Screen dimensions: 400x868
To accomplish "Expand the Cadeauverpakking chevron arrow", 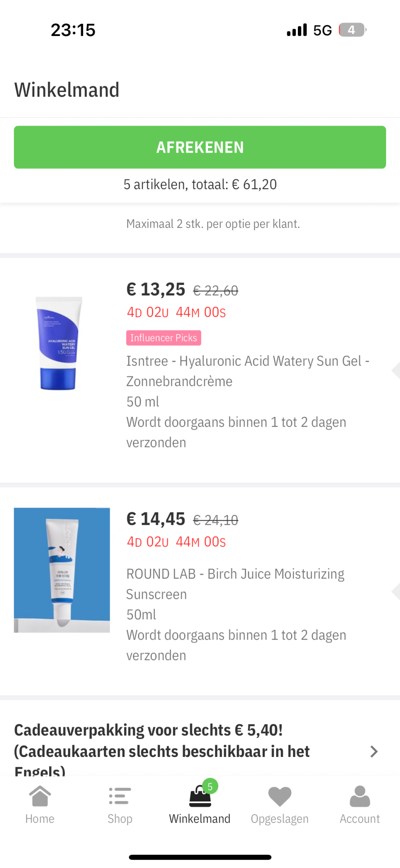I will coord(374,751).
